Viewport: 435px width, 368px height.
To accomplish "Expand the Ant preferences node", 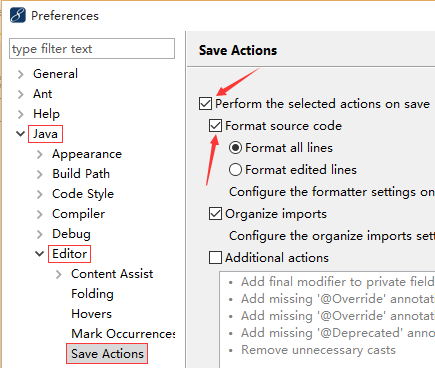I will point(21,94).
